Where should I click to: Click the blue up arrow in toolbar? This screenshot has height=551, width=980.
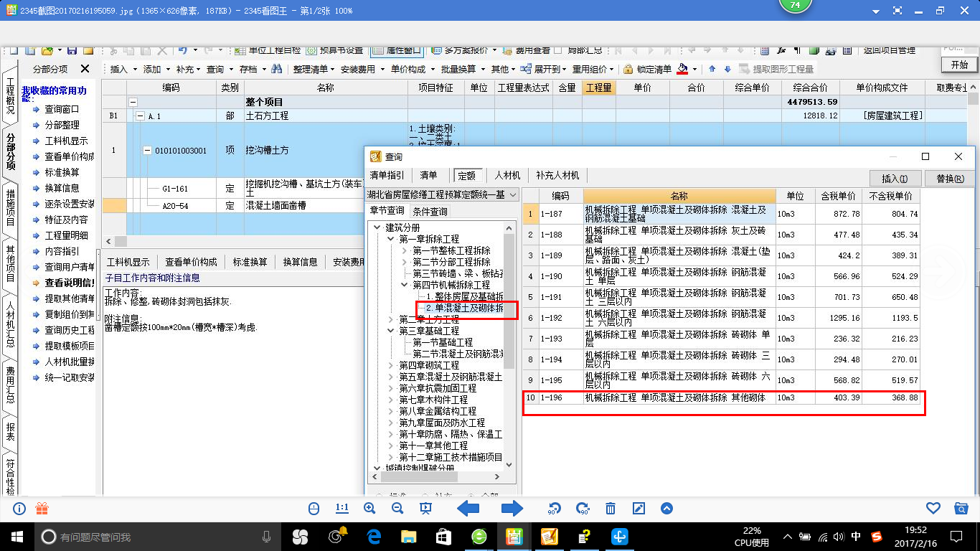click(x=712, y=69)
